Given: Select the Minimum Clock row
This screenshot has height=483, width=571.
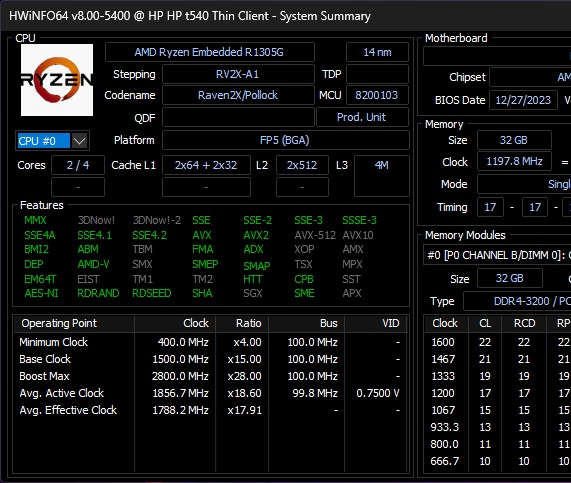Looking at the screenshot, I should 210,342.
